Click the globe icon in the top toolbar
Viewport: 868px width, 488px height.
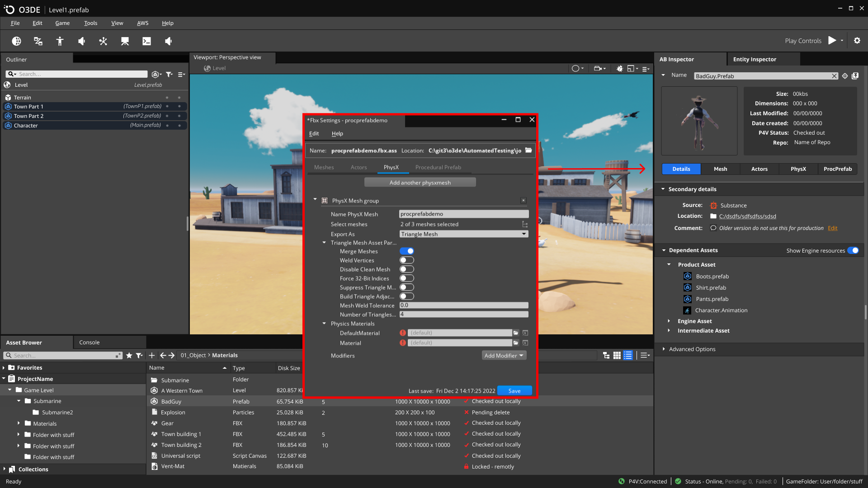tap(17, 41)
